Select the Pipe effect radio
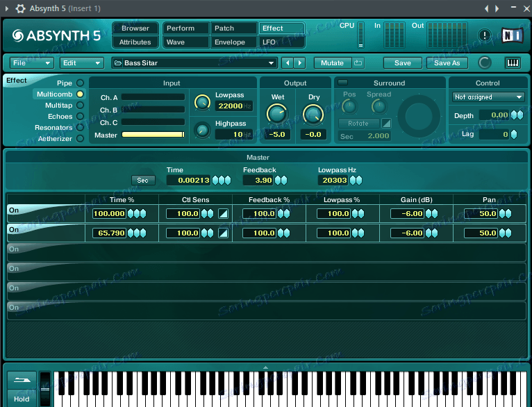 click(80, 83)
